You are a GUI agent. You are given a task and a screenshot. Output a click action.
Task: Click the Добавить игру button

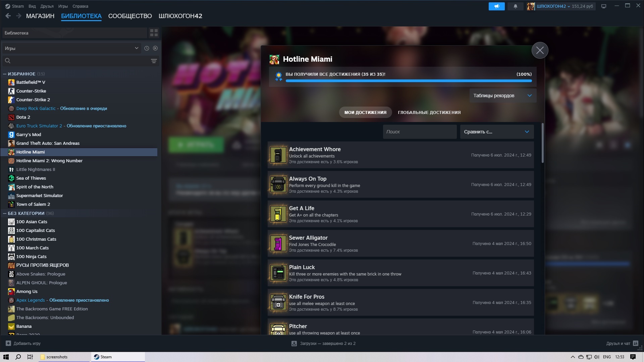(23, 343)
